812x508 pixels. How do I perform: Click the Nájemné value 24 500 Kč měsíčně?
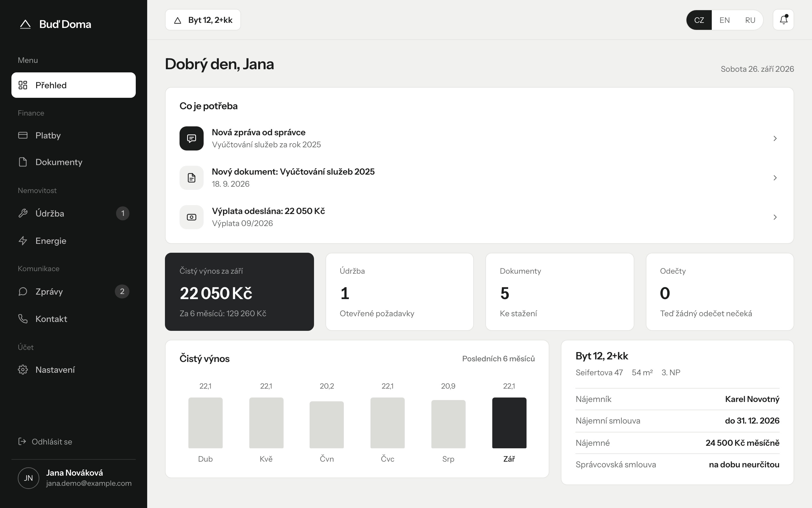point(742,443)
